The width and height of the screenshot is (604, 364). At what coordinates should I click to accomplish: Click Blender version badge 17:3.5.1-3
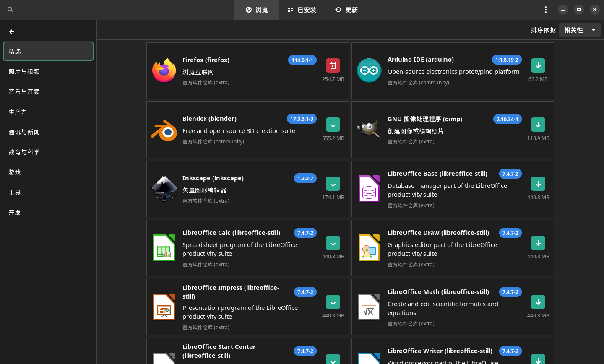[x=302, y=119]
